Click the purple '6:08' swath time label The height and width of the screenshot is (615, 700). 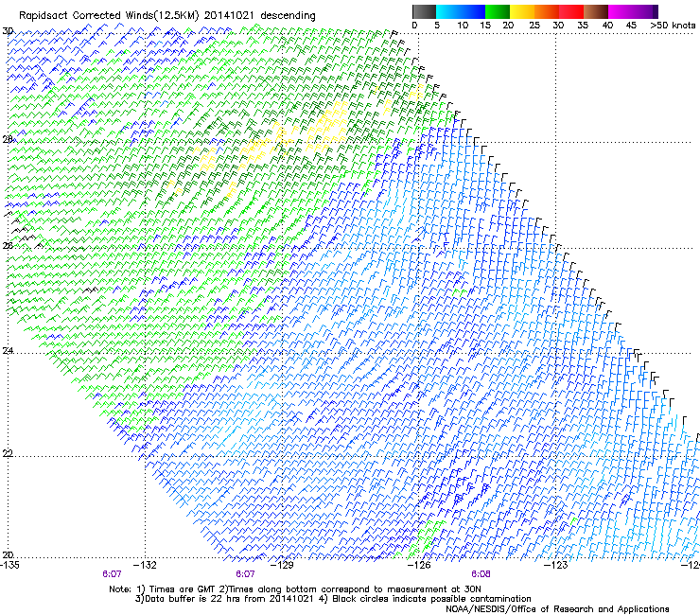click(481, 574)
